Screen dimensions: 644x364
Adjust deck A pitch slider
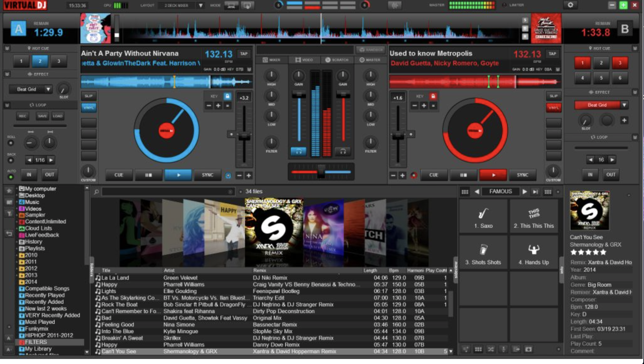(x=244, y=136)
